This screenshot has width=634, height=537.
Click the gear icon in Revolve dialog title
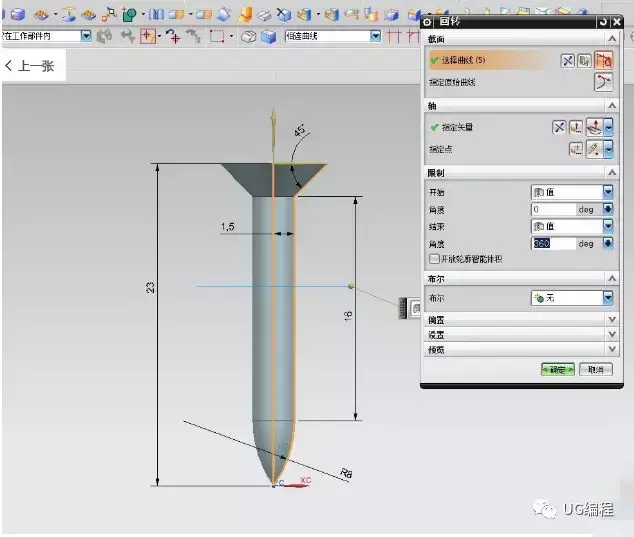(x=427, y=22)
